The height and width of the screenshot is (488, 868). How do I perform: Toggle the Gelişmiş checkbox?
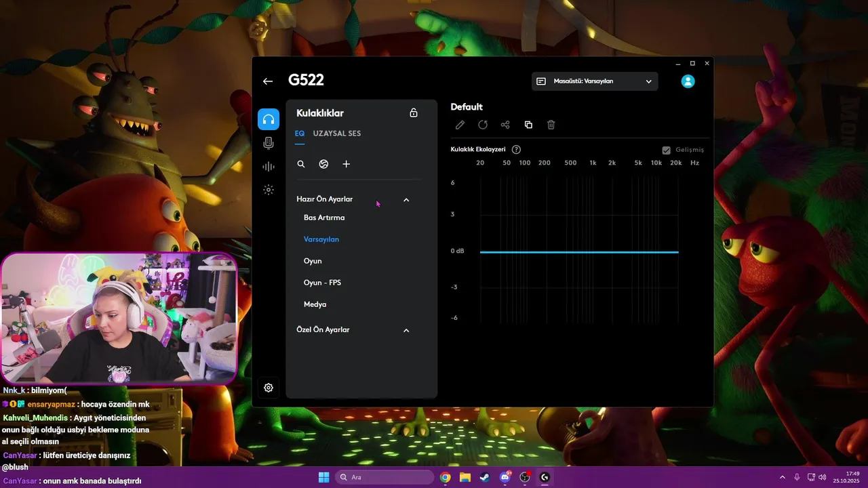click(x=666, y=150)
